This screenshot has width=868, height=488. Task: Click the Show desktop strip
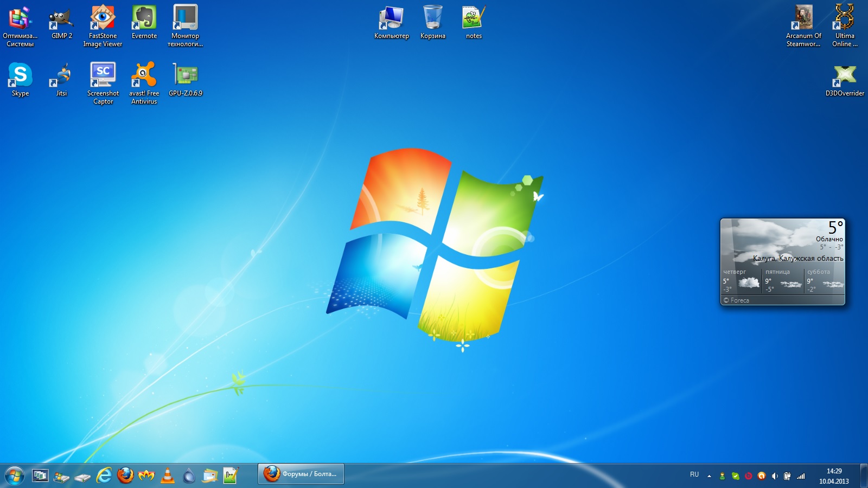[864, 476]
